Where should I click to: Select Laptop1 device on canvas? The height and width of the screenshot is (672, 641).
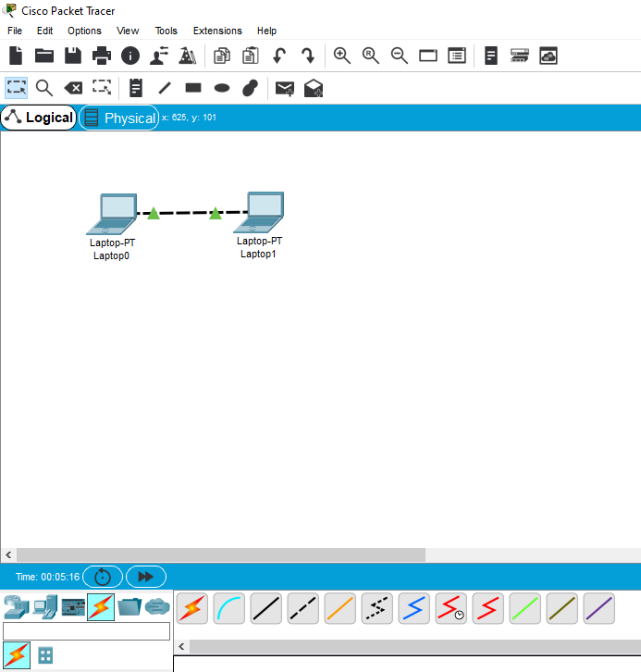pos(259,212)
